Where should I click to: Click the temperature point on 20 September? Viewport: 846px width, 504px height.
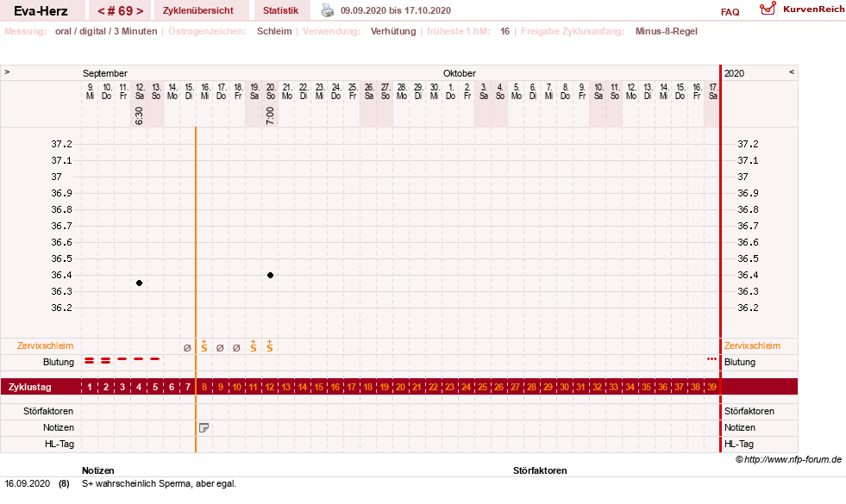click(x=270, y=275)
